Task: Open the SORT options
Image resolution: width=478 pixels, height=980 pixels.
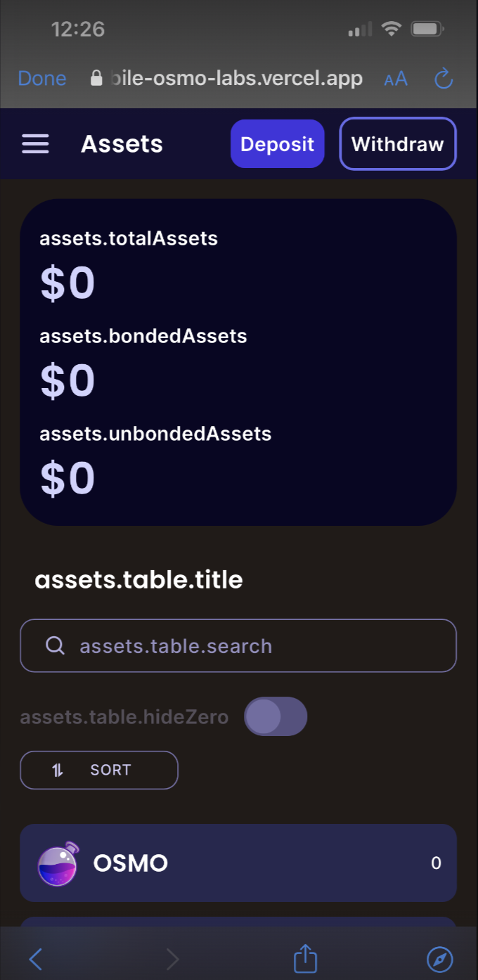Action: [x=98, y=770]
